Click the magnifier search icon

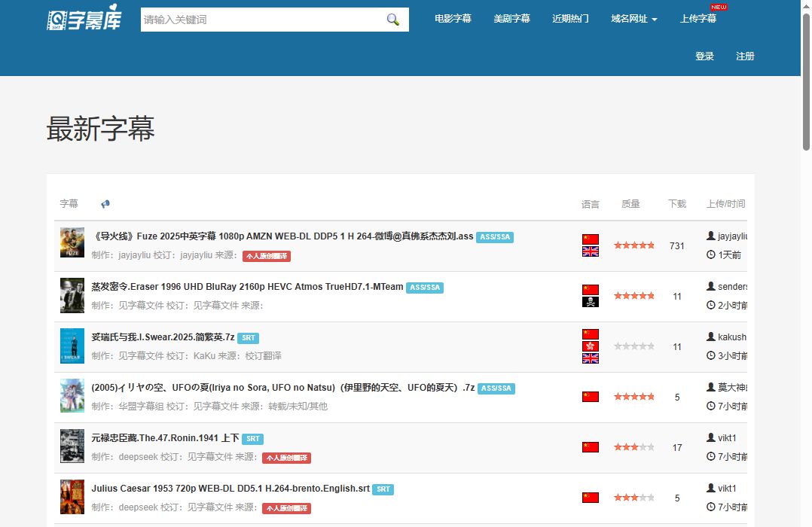pos(393,20)
